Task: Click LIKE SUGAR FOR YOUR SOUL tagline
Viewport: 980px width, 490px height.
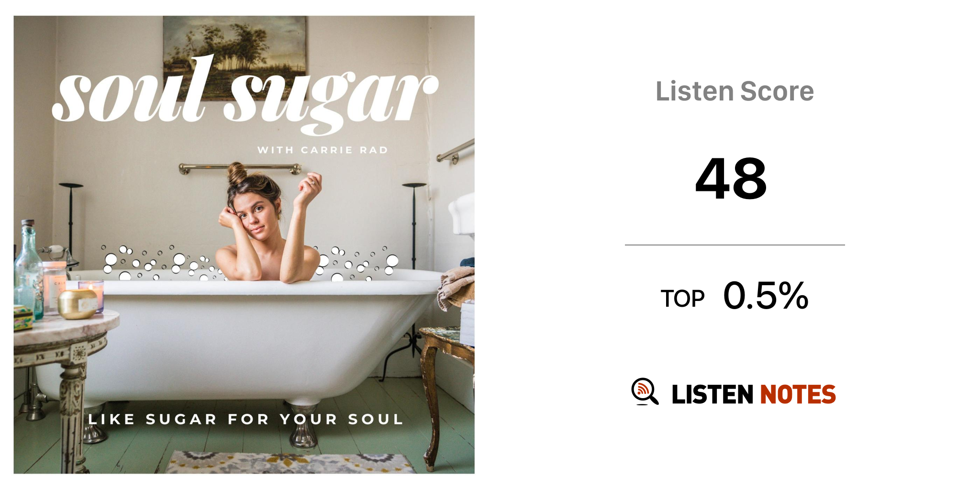Action: pyautogui.click(x=245, y=419)
